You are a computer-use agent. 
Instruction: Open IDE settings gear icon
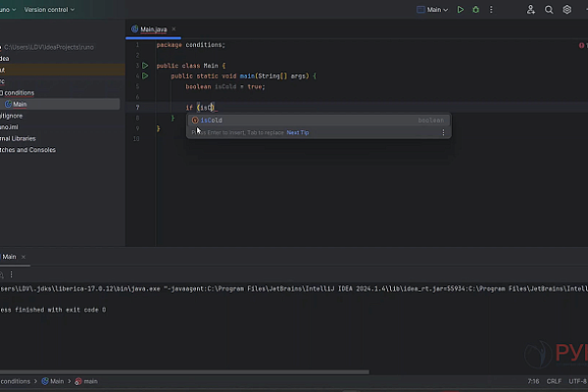(x=567, y=10)
